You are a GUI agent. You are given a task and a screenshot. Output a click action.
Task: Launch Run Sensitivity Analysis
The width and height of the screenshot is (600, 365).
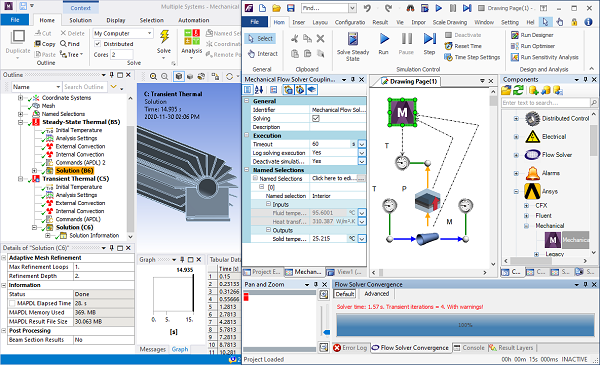click(x=545, y=57)
